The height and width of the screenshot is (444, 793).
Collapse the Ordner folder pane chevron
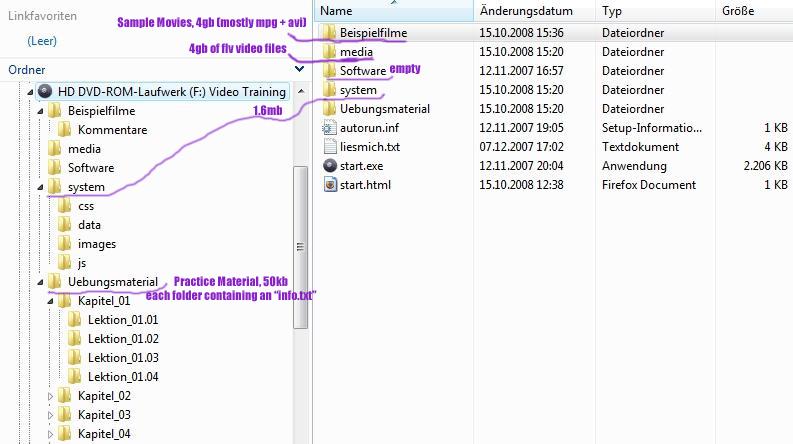click(x=299, y=69)
